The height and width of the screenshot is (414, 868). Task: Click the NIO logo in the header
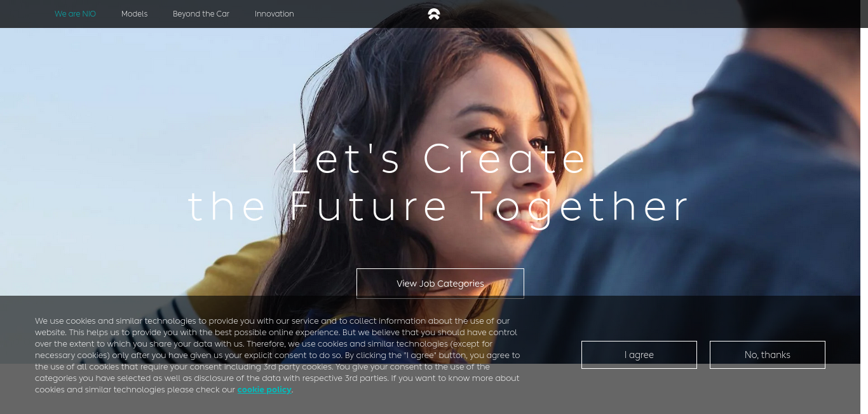click(x=434, y=14)
